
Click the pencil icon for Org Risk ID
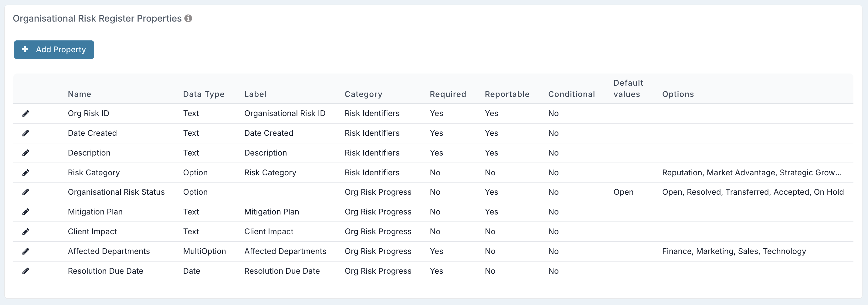coord(25,113)
